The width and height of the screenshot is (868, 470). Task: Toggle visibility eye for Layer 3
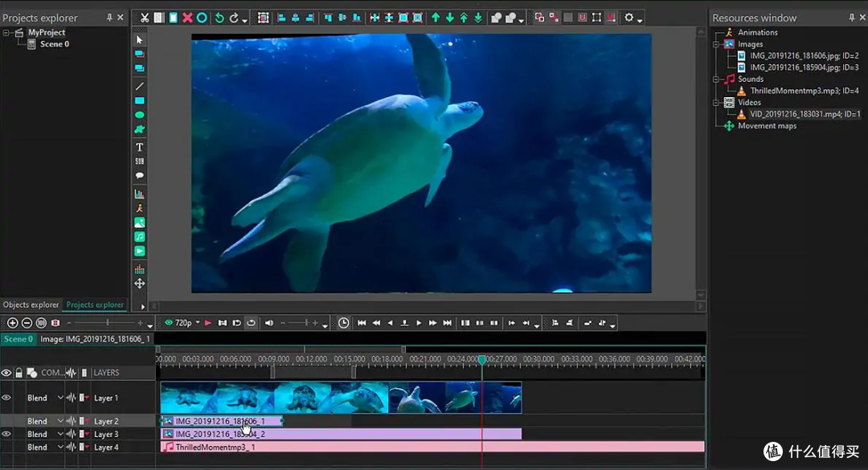point(6,434)
